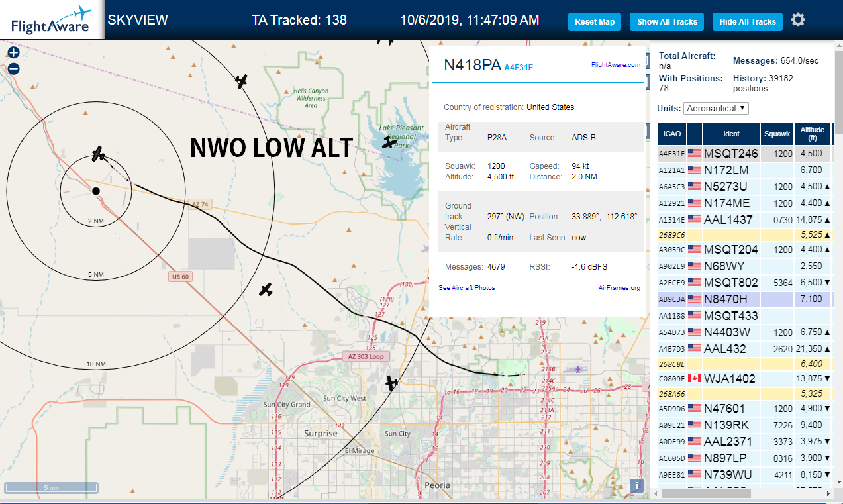This screenshot has height=504, width=843.
Task: Open the Units Aeronautical dropdown
Action: point(716,108)
